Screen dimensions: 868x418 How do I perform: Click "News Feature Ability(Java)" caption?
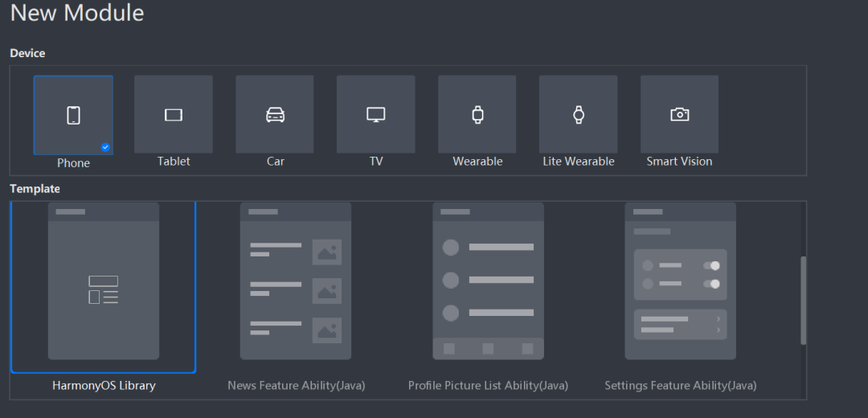tap(296, 385)
